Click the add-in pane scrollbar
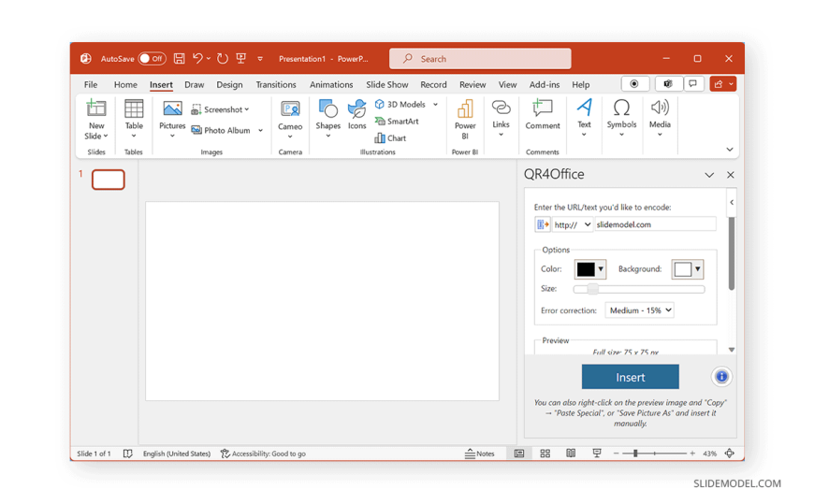814x504 pixels. (732, 253)
